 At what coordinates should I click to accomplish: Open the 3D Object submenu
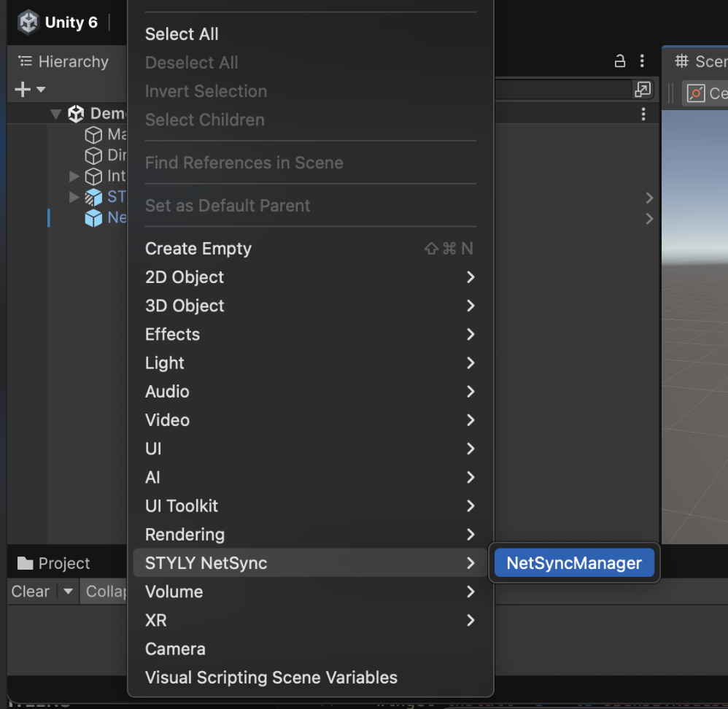coord(310,306)
